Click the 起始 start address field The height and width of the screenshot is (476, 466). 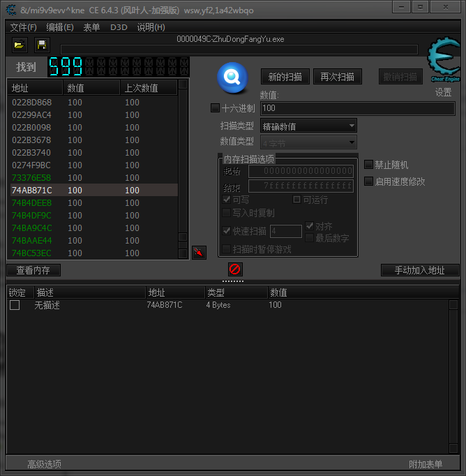301,171
